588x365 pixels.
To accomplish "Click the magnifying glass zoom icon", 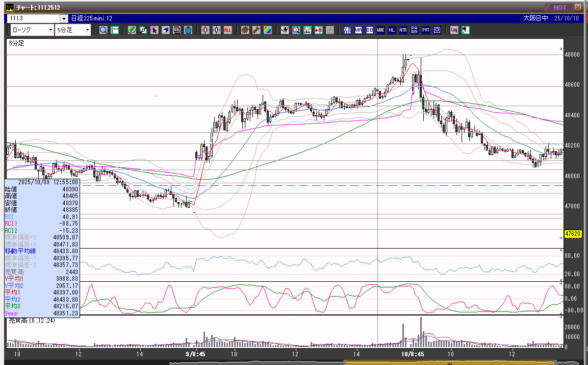I will tap(104, 30).
